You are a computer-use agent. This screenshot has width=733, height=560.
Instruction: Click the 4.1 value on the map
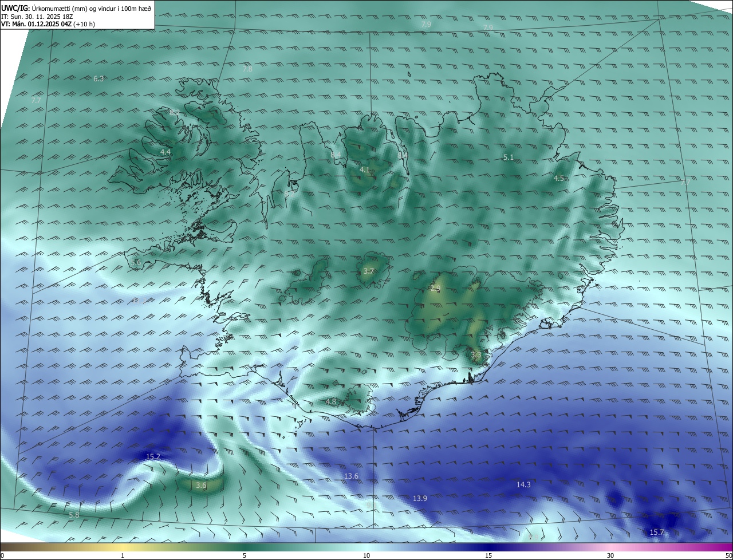(365, 170)
